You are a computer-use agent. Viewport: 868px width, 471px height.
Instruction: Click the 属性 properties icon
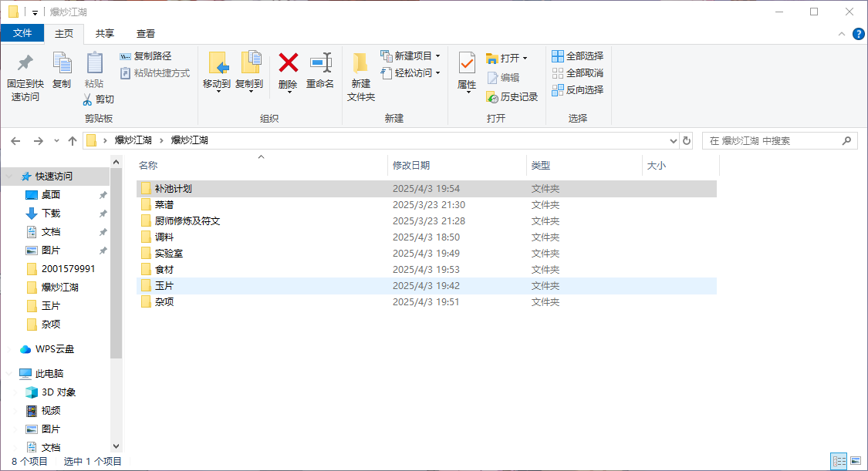[467, 63]
